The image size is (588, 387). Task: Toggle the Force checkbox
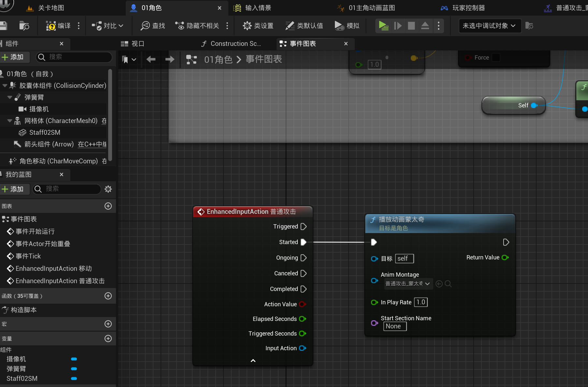495,58
